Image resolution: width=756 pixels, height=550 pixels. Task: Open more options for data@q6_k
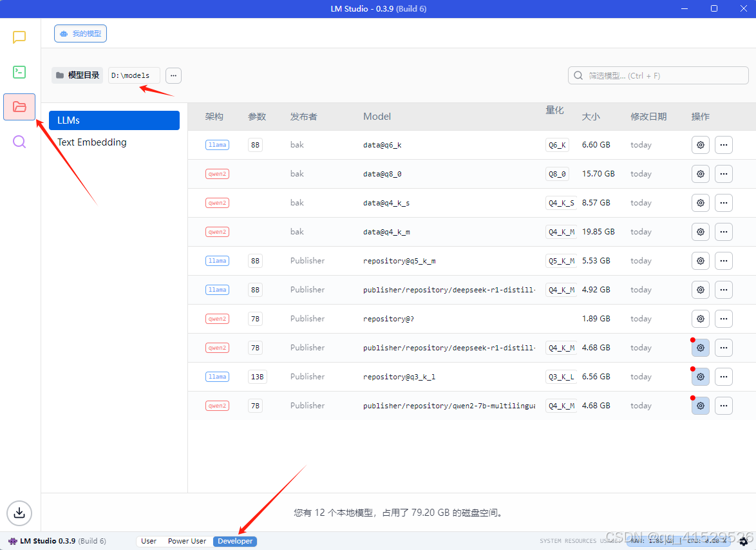(x=724, y=145)
